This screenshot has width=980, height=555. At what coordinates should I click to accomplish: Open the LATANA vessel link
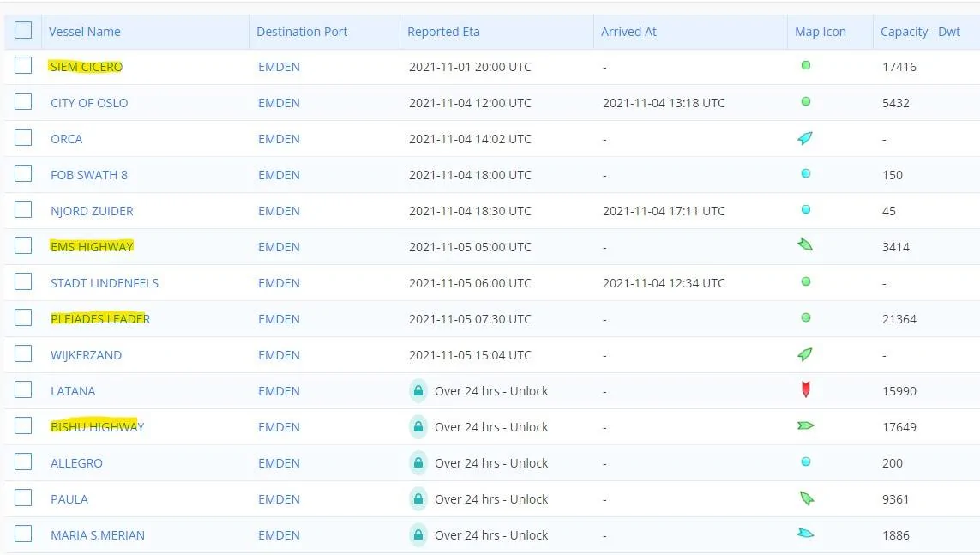point(73,391)
